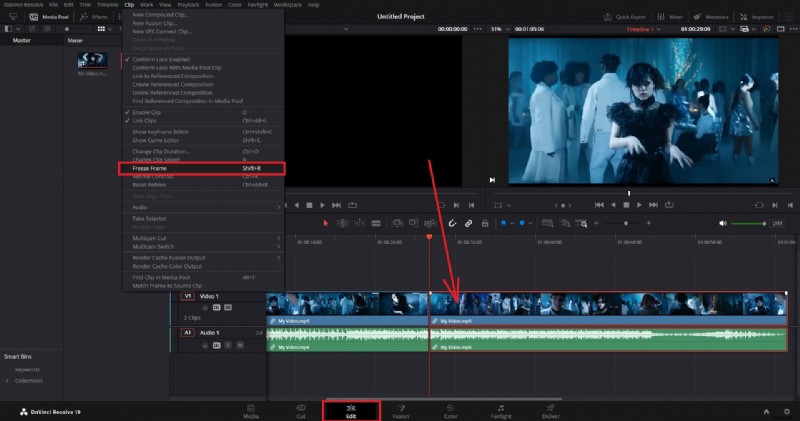Toggle Conform Lock Enabled menu item
The width and height of the screenshot is (800, 421).
click(x=203, y=59)
